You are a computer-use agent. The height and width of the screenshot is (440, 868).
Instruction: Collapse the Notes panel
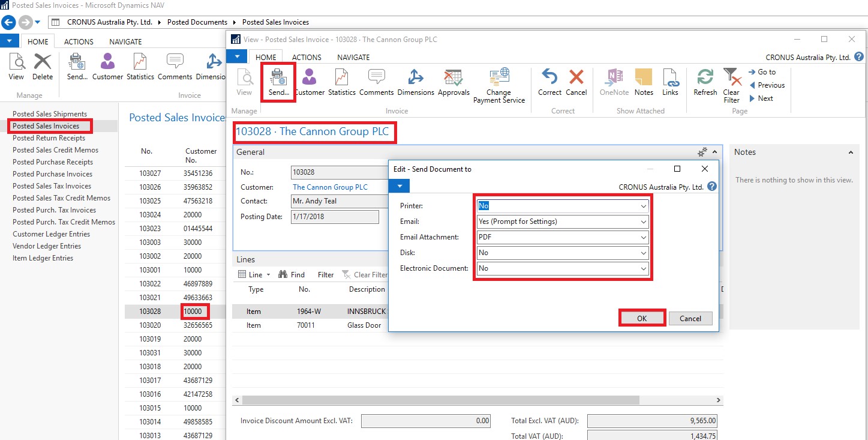tap(851, 152)
